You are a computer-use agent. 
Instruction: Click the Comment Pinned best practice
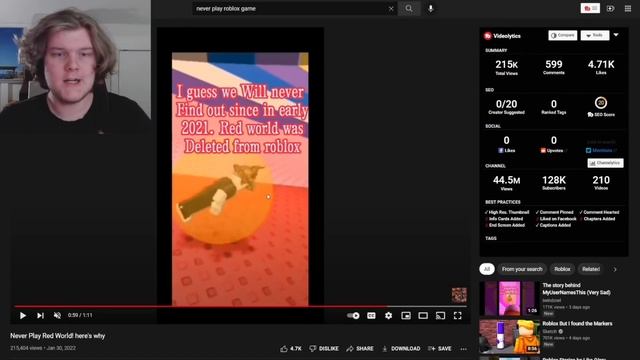pyautogui.click(x=554, y=212)
